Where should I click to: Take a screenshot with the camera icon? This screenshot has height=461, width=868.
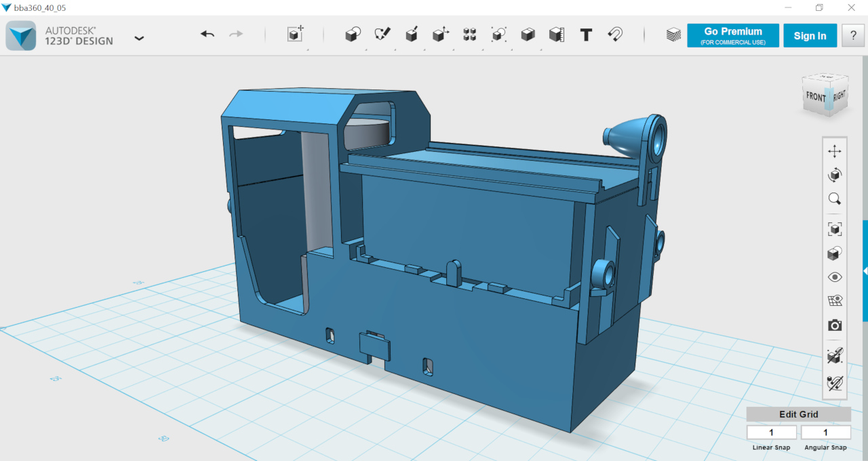(835, 325)
